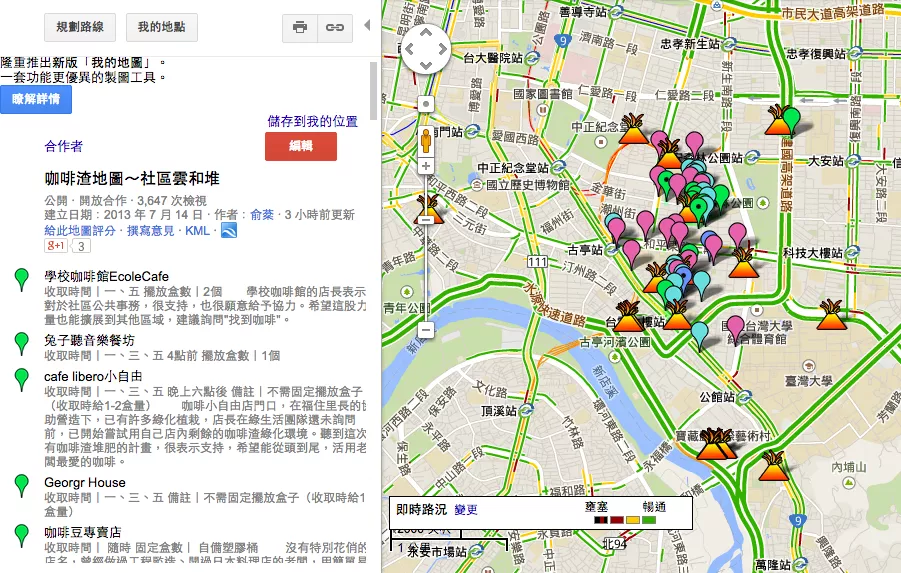Image resolution: width=901 pixels, height=573 pixels.
Task: Pan the map right with the arrow
Action: 442,49
